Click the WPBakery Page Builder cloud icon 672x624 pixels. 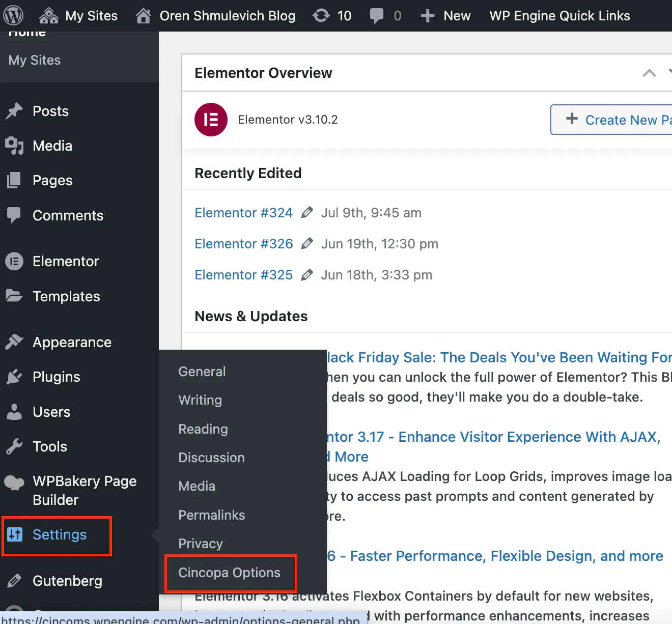click(x=14, y=483)
